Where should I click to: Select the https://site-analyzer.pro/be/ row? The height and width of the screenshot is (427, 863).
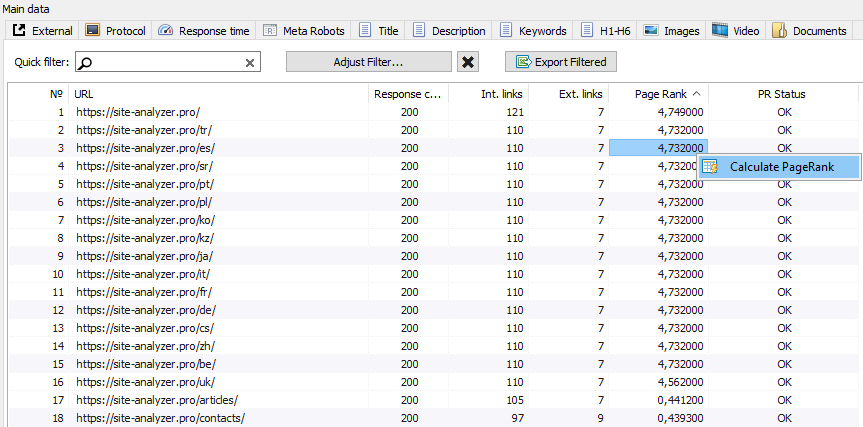click(433, 364)
